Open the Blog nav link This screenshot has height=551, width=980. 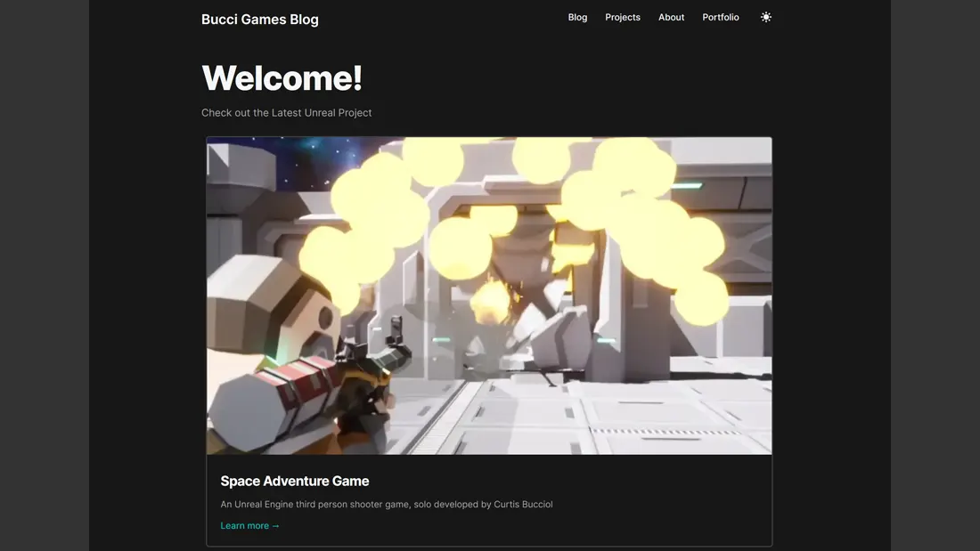pos(577,18)
